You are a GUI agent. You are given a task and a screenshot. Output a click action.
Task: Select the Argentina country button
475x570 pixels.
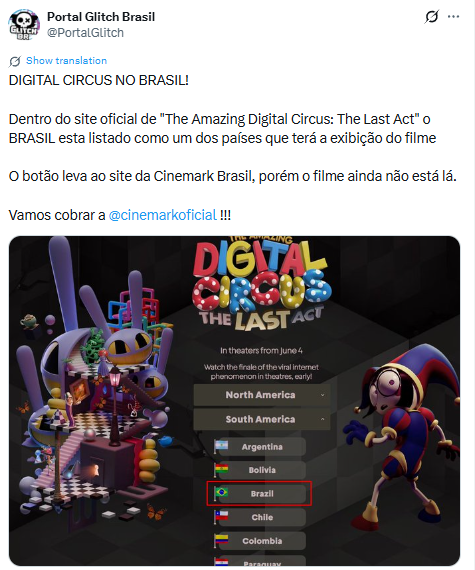tap(262, 447)
